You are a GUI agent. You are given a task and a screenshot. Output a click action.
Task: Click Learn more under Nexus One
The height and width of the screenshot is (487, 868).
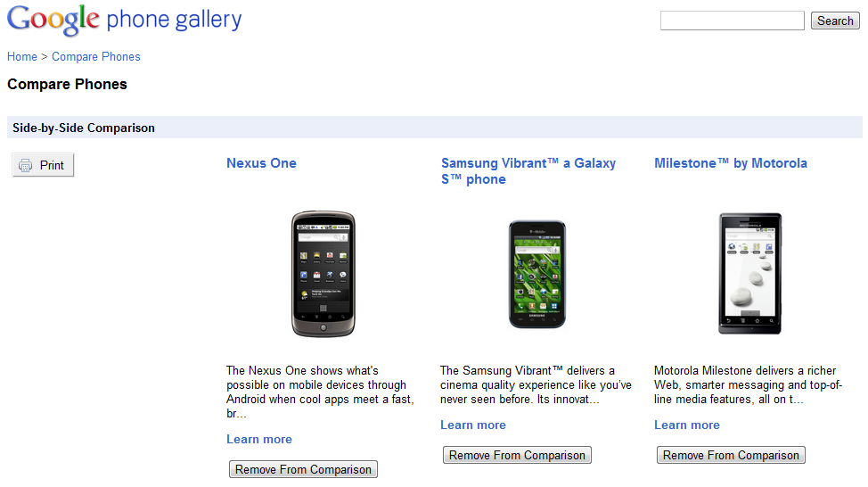(x=259, y=439)
